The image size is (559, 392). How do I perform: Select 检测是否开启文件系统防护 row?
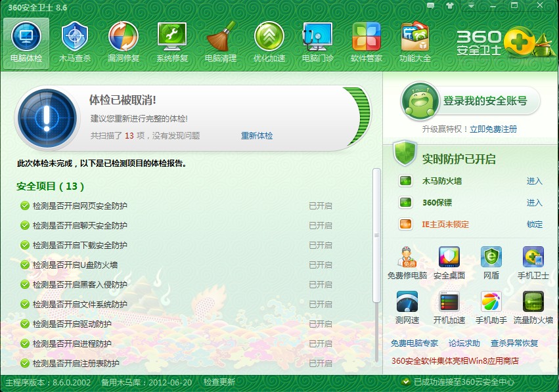coord(176,304)
